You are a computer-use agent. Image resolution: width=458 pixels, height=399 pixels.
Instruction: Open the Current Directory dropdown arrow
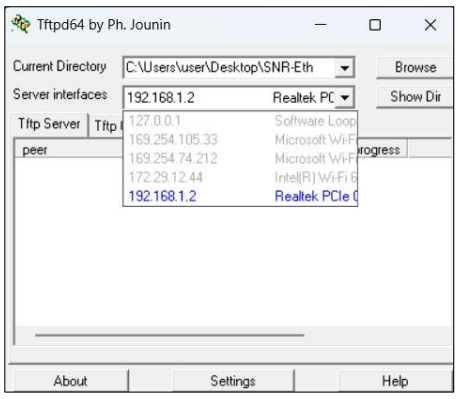point(344,68)
